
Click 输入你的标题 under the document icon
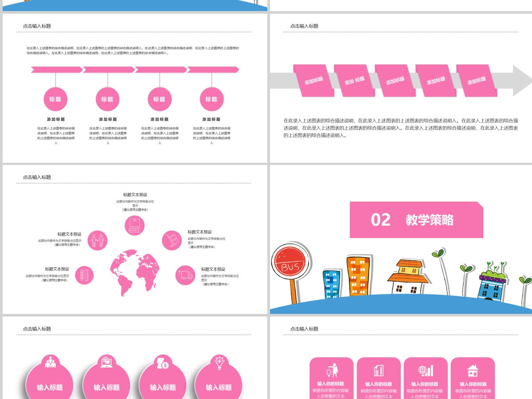pyautogui.click(x=379, y=384)
